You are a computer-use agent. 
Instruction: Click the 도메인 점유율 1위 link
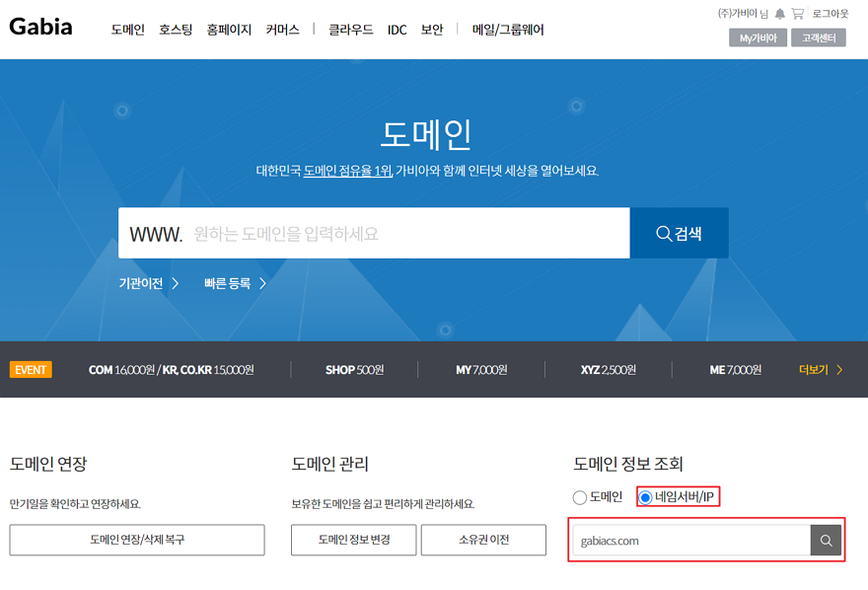pos(347,171)
